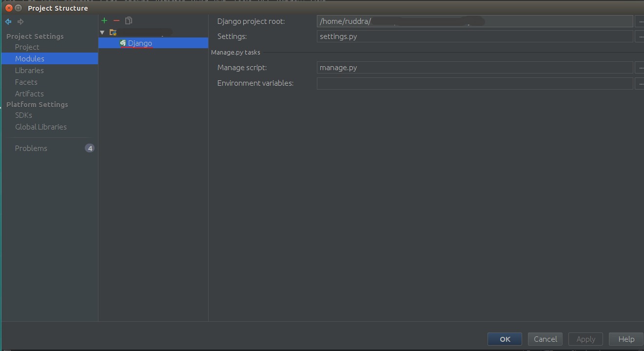
Task: Select the module folder icon in tree
Action: click(x=113, y=33)
